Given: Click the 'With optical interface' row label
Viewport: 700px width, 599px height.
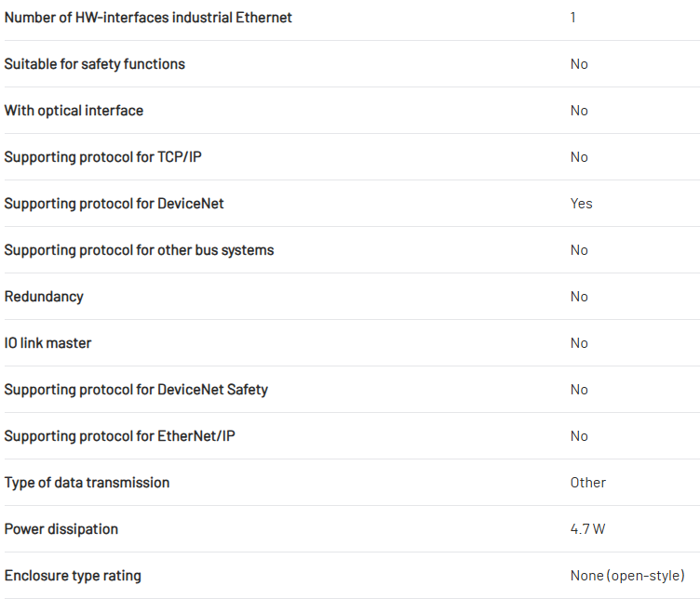Looking at the screenshot, I should pos(74,111).
